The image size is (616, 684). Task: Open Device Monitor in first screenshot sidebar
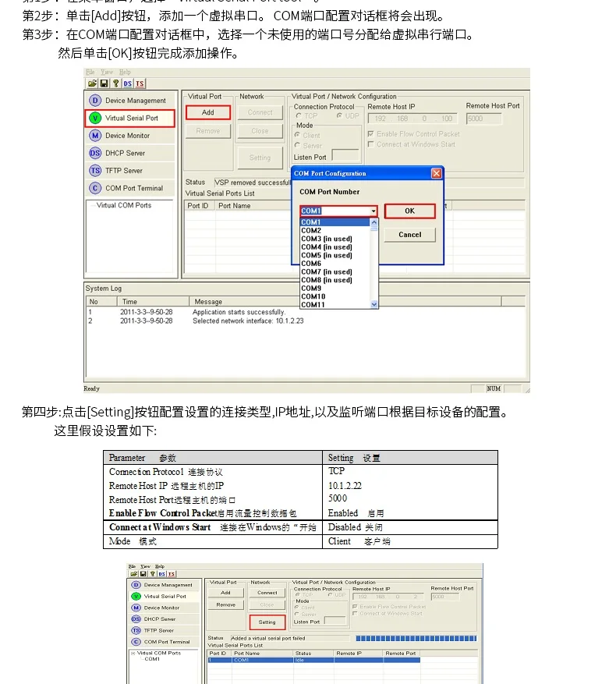coord(130,136)
